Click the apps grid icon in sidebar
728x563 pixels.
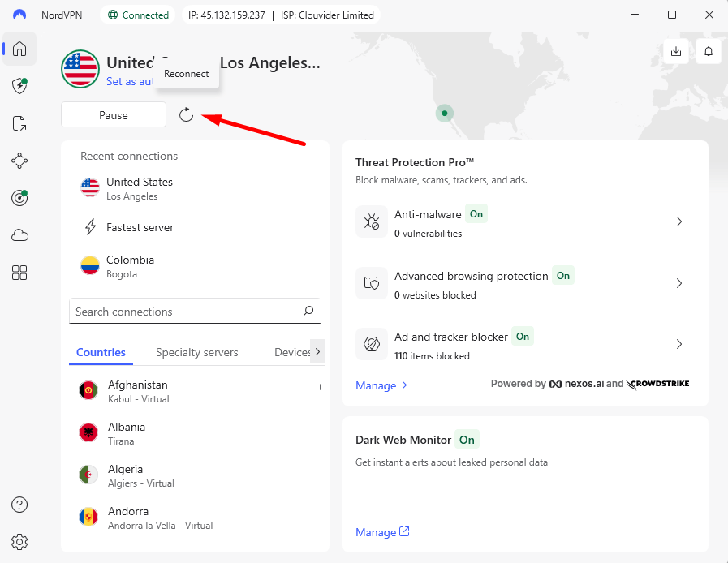pyautogui.click(x=19, y=273)
